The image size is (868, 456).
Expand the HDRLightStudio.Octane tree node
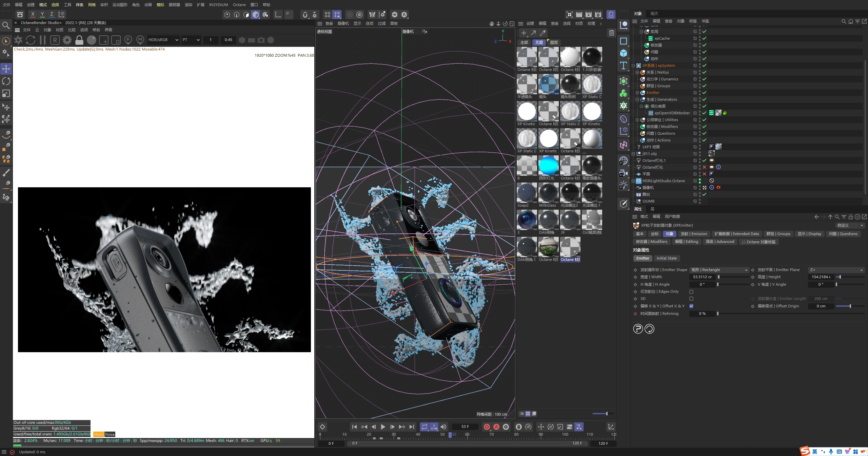tap(633, 181)
